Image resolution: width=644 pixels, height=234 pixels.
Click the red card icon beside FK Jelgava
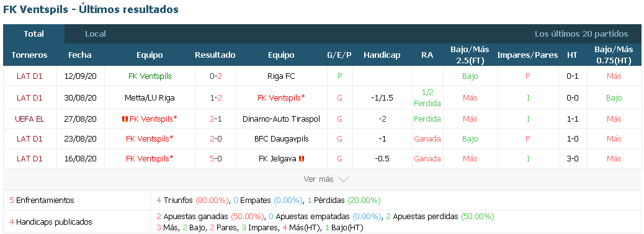(302, 158)
